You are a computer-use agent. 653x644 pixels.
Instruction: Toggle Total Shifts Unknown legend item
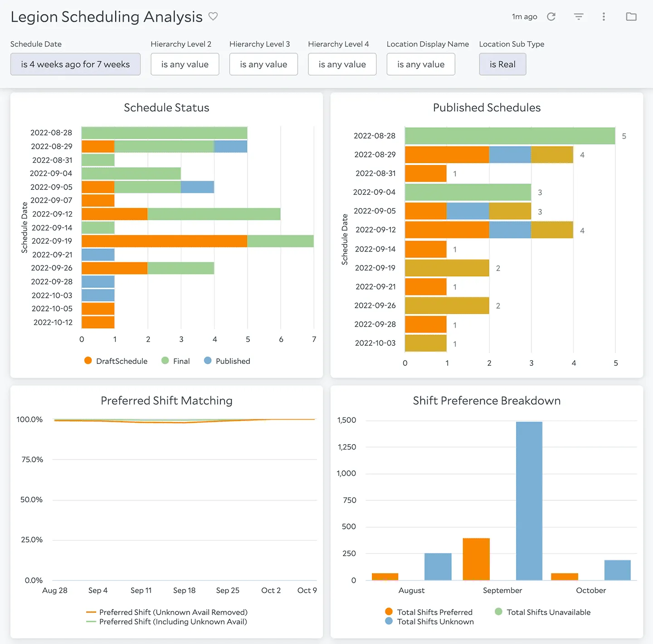pyautogui.click(x=429, y=622)
